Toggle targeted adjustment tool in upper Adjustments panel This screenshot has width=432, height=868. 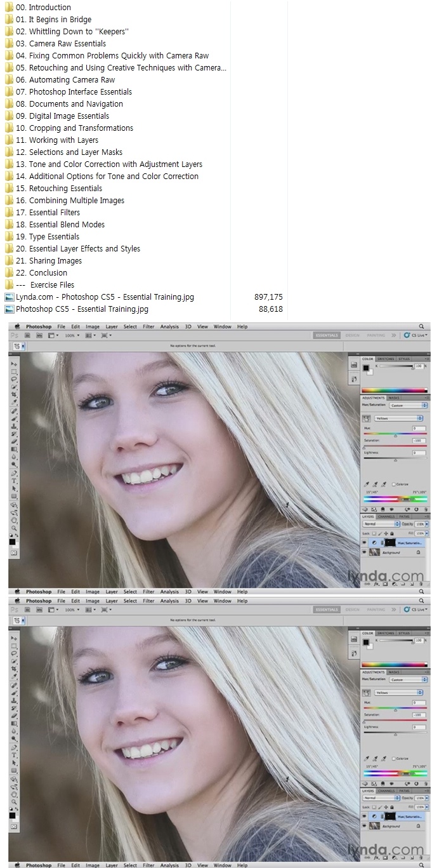tap(366, 418)
